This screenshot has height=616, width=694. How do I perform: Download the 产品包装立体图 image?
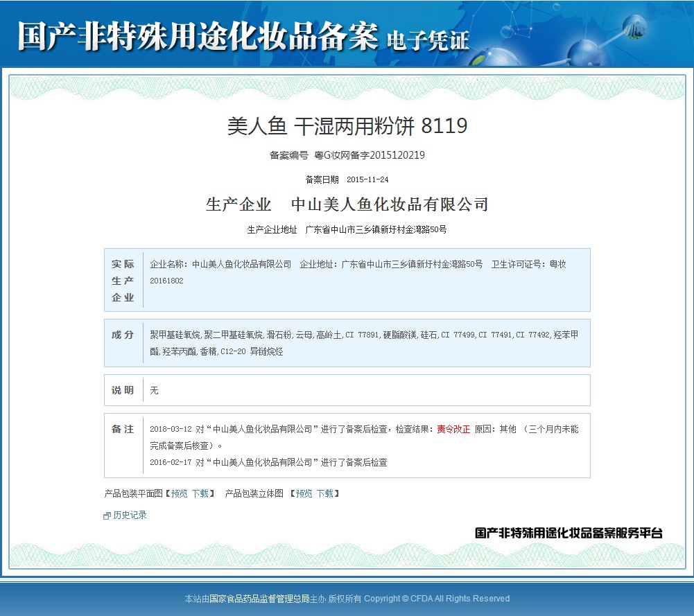[325, 493]
